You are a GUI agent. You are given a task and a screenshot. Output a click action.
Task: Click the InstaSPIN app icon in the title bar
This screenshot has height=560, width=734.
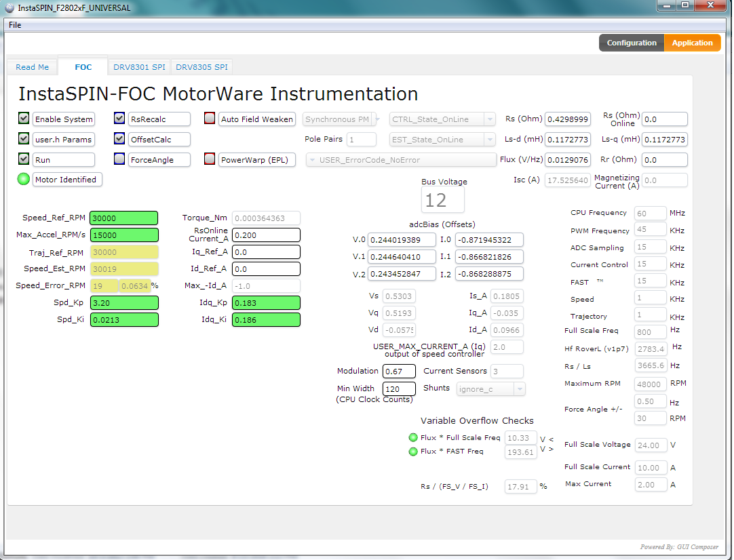9,7
